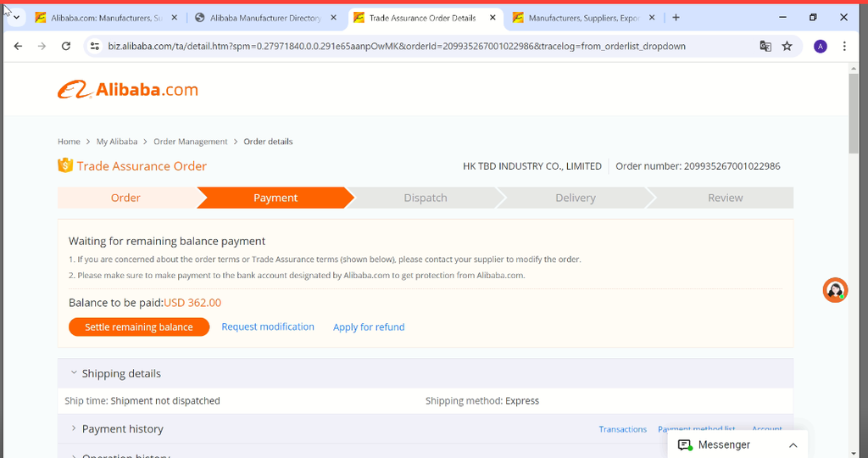868x458 pixels.
Task: Click the back navigation arrow
Action: point(19,46)
